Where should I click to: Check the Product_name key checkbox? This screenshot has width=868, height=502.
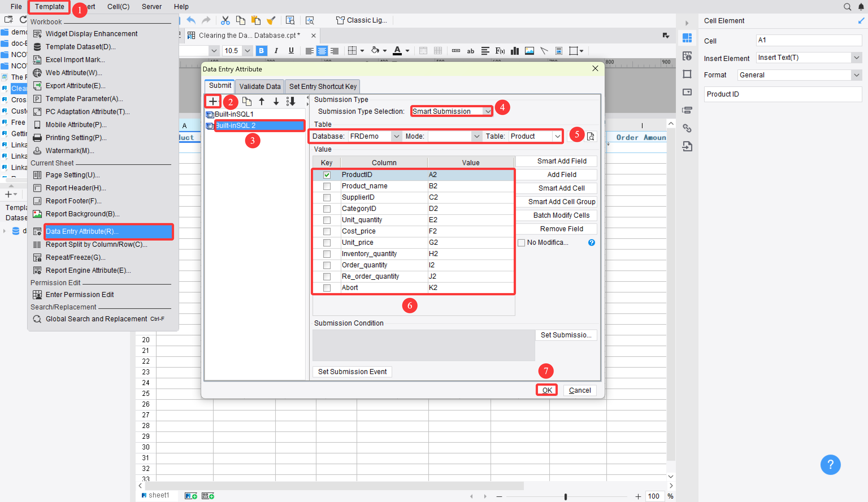(327, 186)
